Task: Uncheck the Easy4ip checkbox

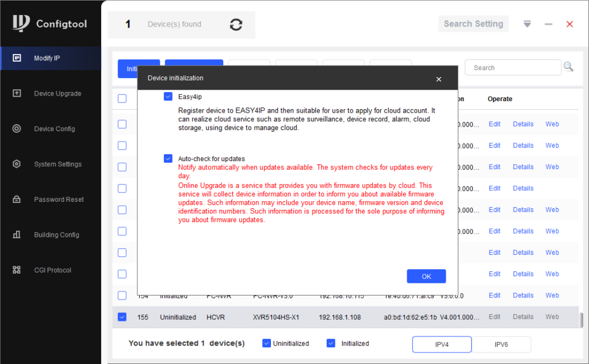Action: [x=168, y=97]
